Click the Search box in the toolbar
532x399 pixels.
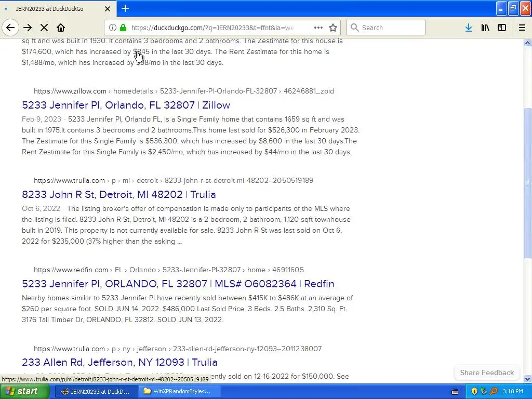click(x=386, y=28)
